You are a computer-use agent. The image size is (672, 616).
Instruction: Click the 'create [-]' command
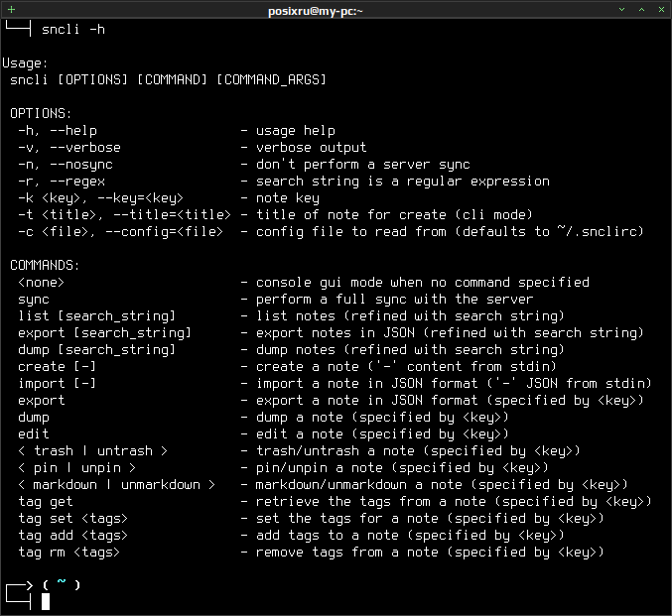coord(58,366)
